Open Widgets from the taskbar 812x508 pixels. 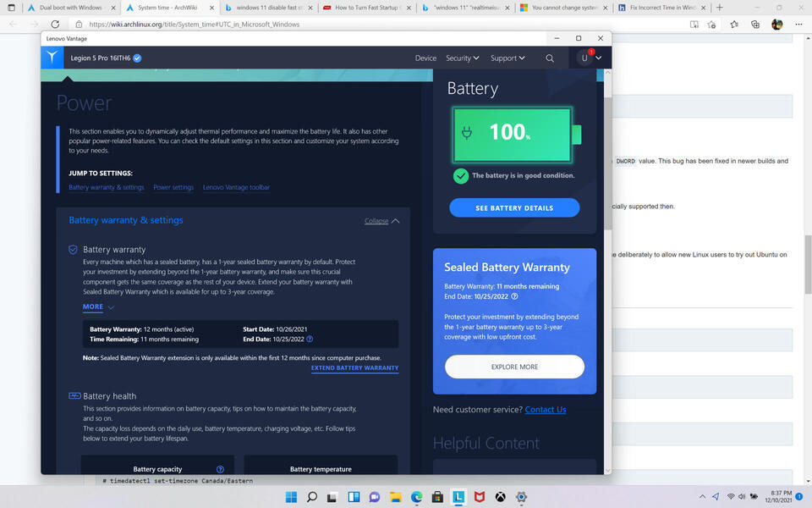[x=354, y=497]
